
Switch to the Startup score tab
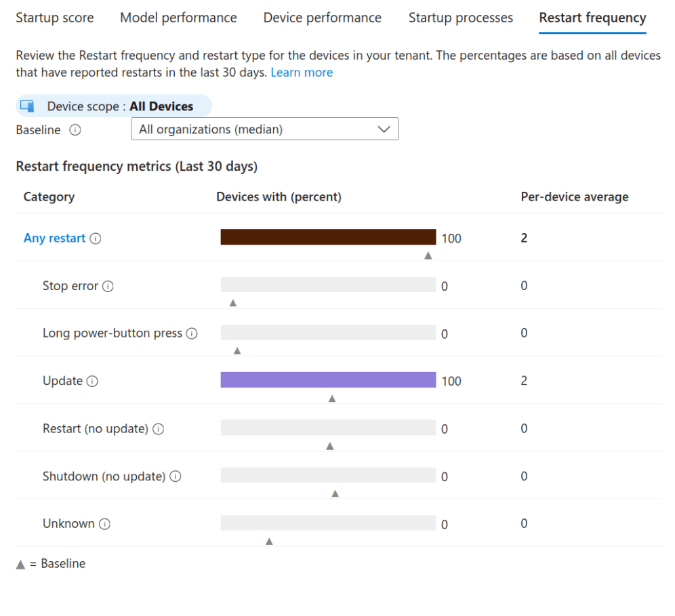[x=54, y=18]
